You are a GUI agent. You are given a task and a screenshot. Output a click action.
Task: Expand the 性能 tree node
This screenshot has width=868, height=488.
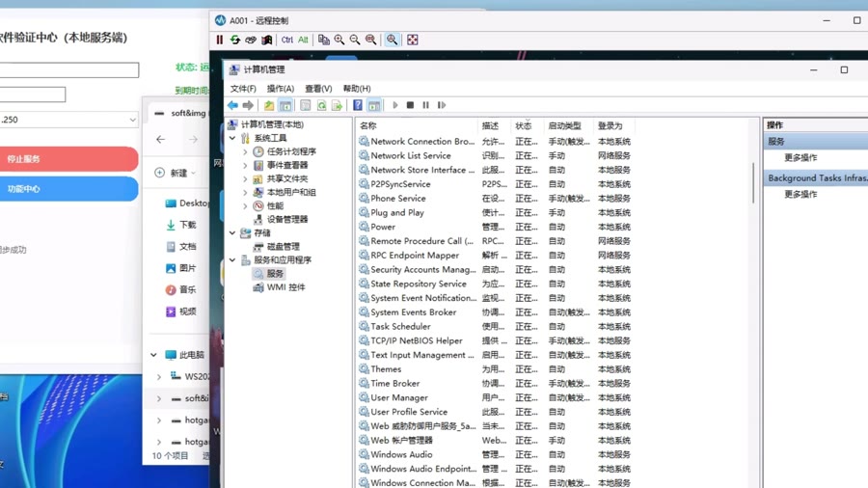(245, 205)
